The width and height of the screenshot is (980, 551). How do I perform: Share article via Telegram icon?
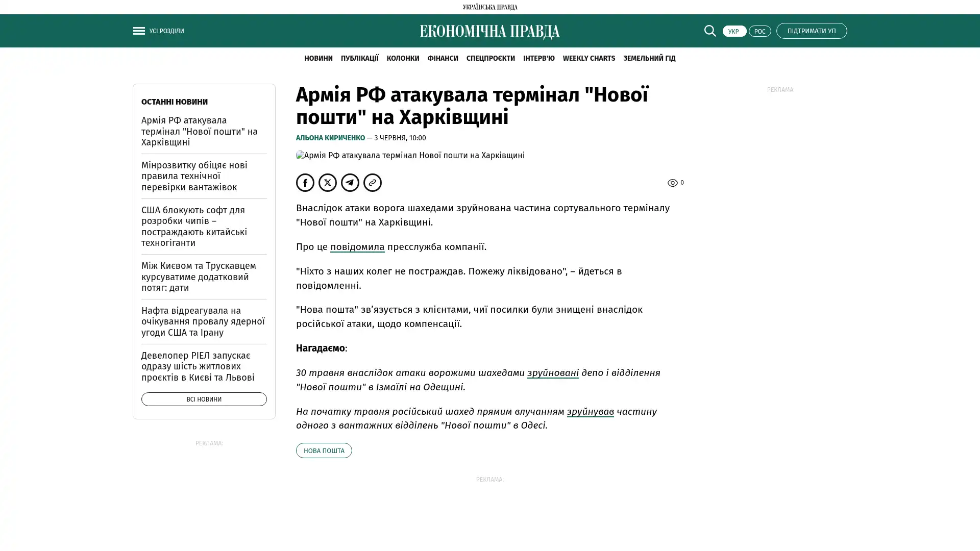pos(350,183)
